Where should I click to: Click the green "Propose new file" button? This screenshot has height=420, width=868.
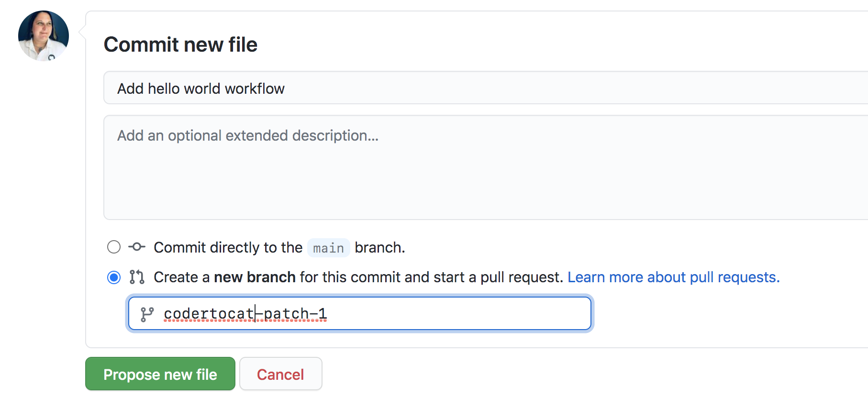tap(160, 374)
